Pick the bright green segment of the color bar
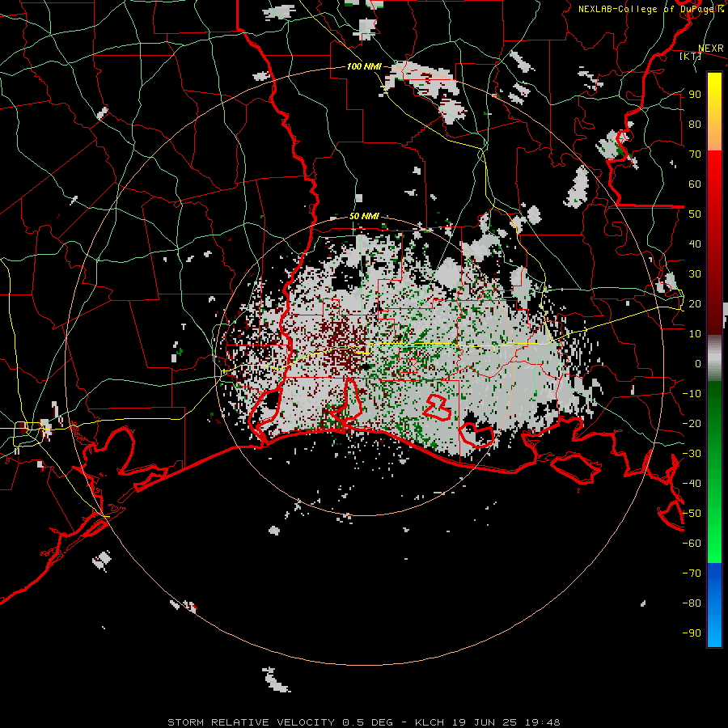The image size is (728, 728). [x=714, y=534]
